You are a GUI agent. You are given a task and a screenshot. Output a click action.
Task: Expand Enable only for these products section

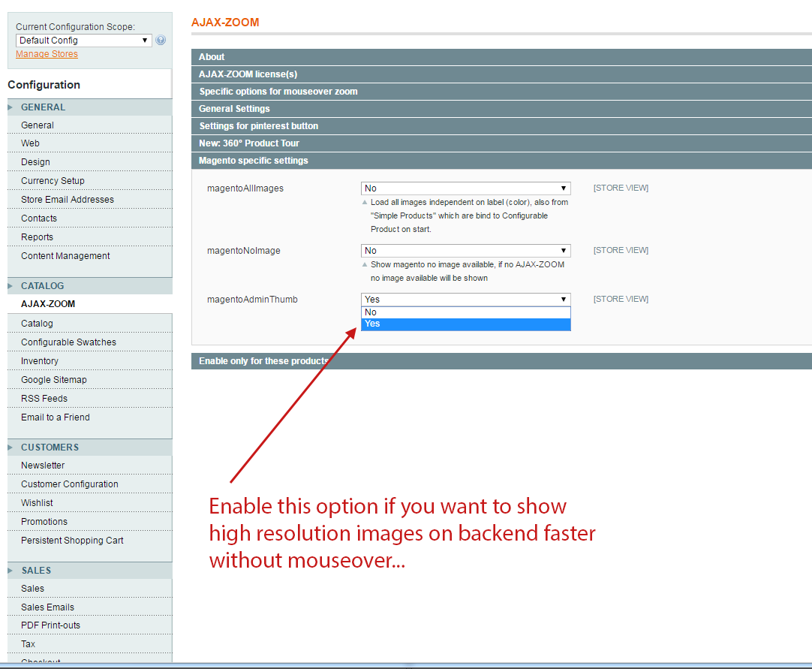pos(501,361)
